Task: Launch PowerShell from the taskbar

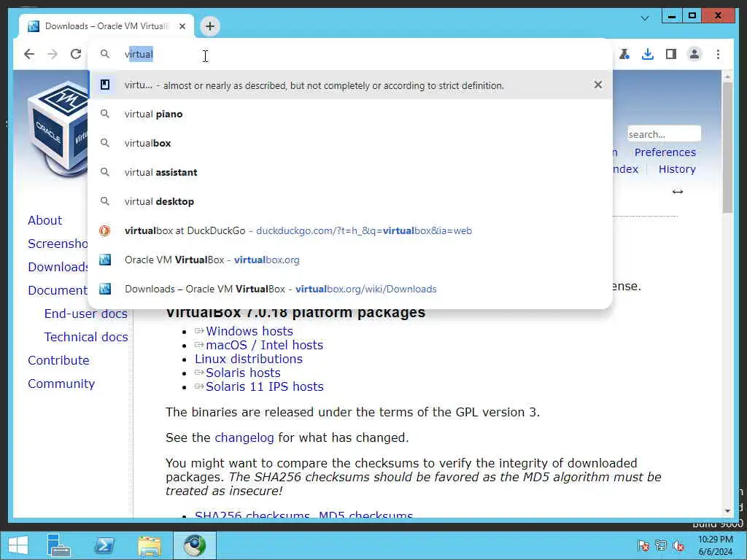Action: (x=104, y=545)
